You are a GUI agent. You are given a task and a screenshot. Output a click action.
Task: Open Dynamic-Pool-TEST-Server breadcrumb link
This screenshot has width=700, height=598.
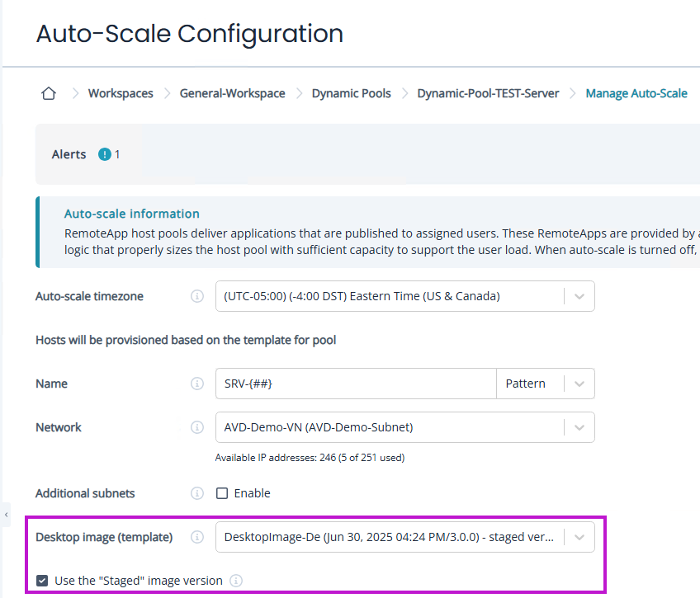[x=488, y=93]
